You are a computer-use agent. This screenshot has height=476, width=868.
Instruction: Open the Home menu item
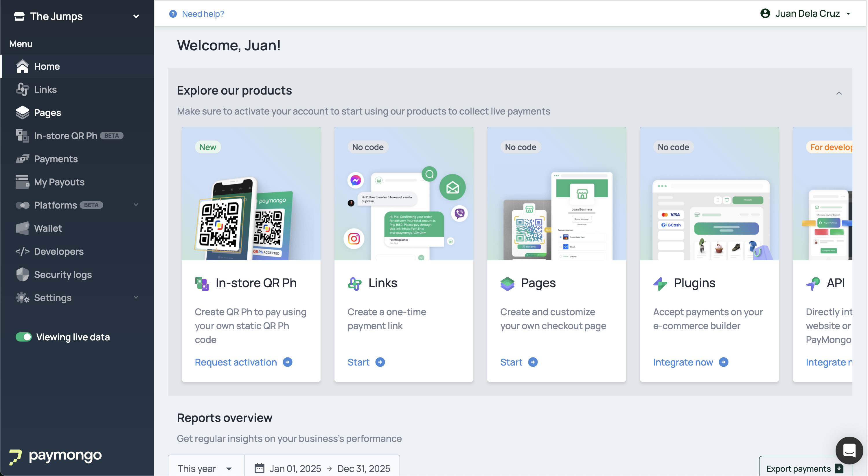point(78,66)
